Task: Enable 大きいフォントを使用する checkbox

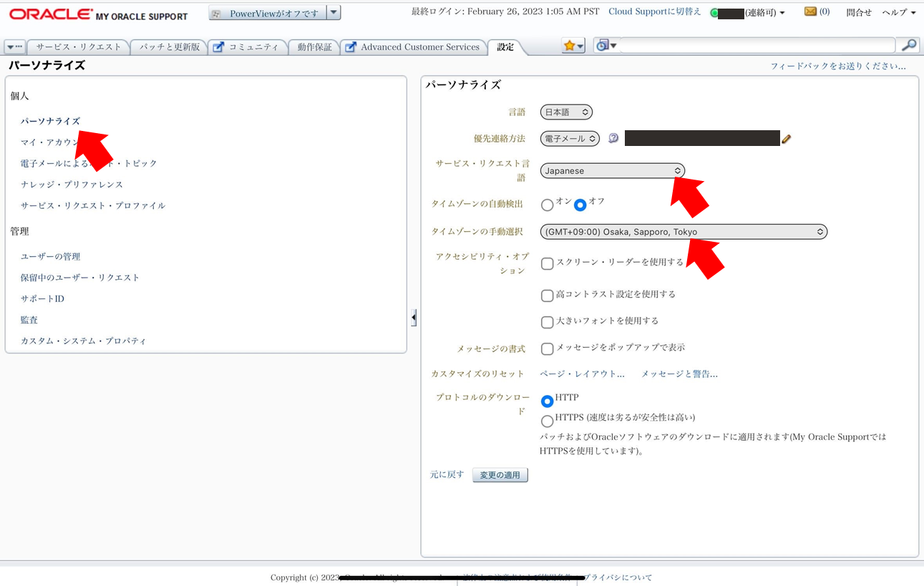Action: click(x=548, y=322)
